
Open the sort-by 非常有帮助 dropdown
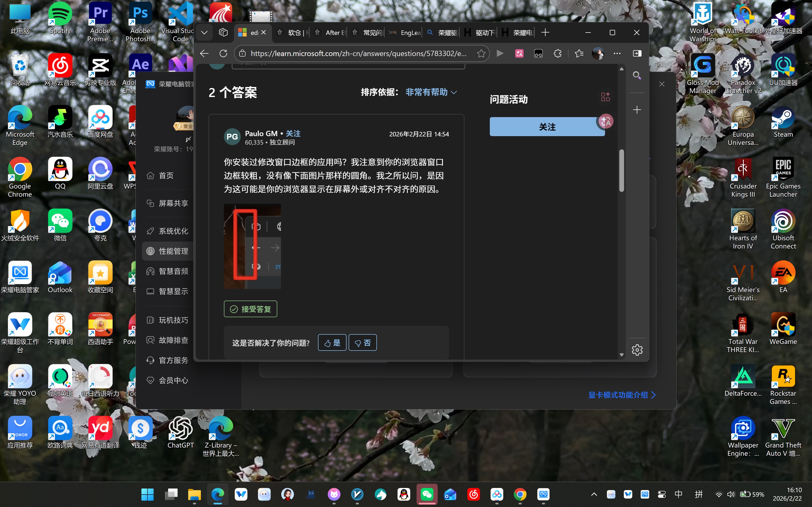click(x=431, y=92)
